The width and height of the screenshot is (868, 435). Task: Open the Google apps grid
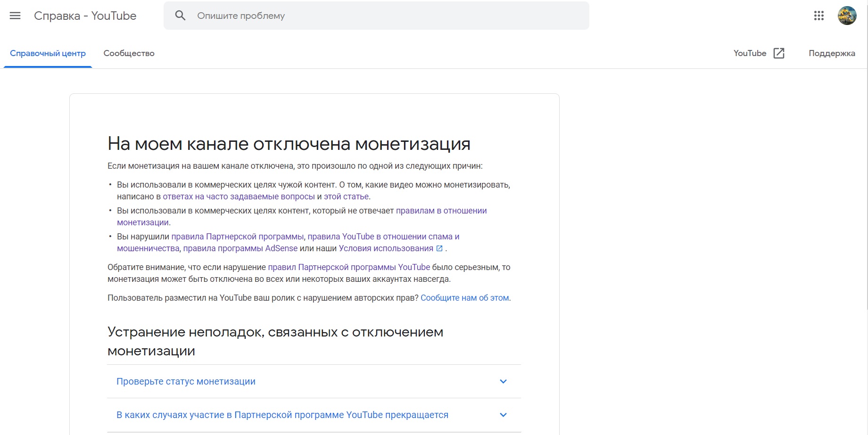click(x=819, y=16)
